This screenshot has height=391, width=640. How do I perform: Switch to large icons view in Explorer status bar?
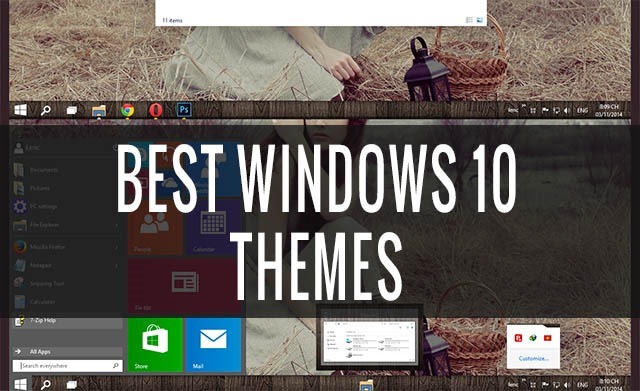[480, 20]
